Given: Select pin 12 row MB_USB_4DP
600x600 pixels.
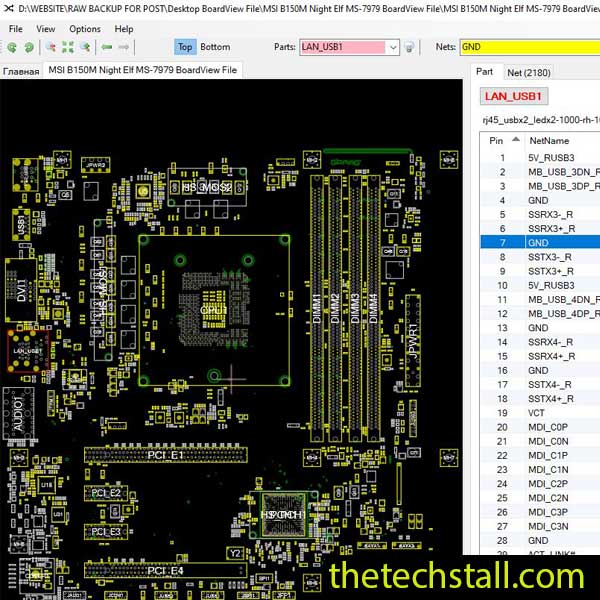Looking at the screenshot, I should point(540,313).
